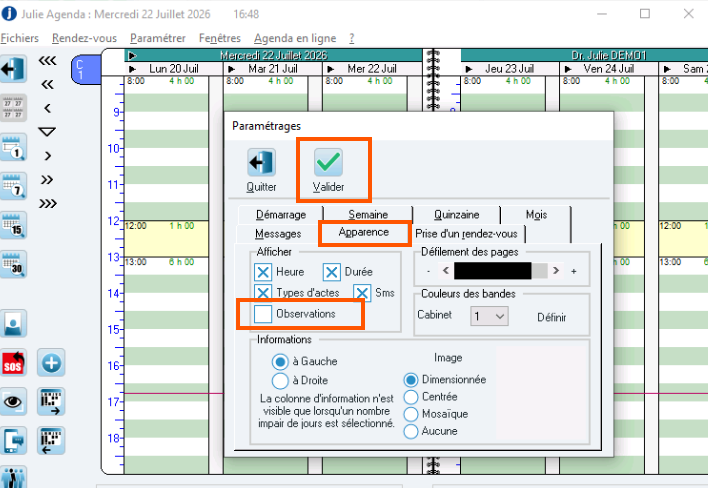Click the Valider green checkmark button
The image size is (708, 488).
(x=328, y=163)
